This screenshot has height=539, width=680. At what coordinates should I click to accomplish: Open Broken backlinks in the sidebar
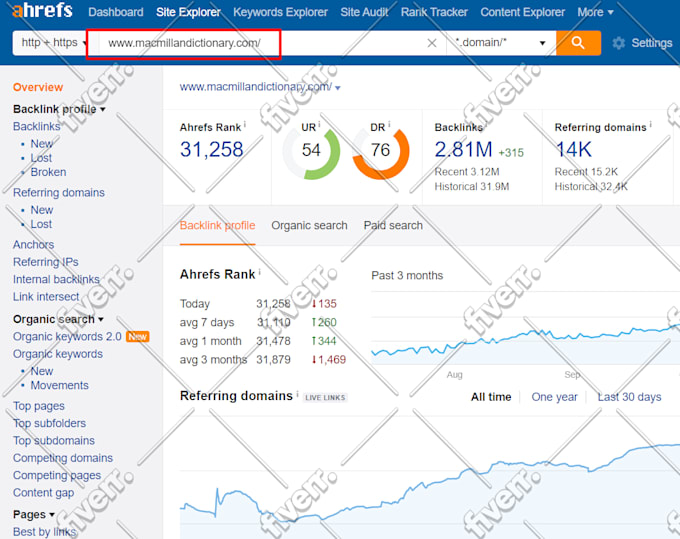coord(48,172)
